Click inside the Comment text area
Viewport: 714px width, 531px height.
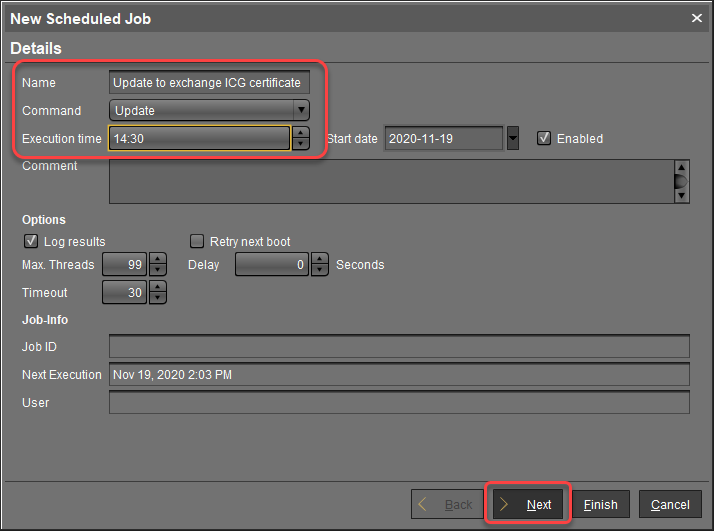tap(390, 182)
